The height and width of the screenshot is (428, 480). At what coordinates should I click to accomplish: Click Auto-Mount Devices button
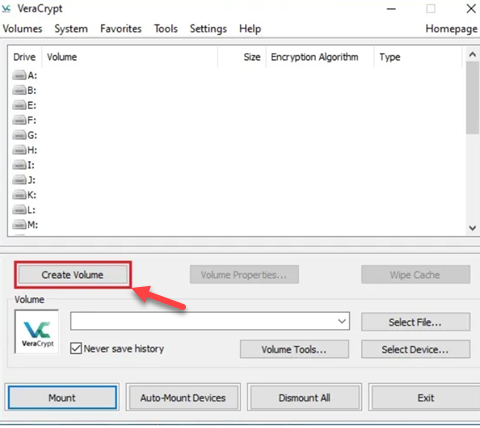(x=183, y=397)
